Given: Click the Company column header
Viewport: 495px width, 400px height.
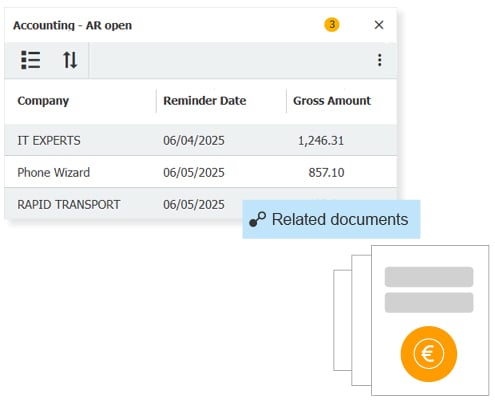Looking at the screenshot, I should coord(43,101).
